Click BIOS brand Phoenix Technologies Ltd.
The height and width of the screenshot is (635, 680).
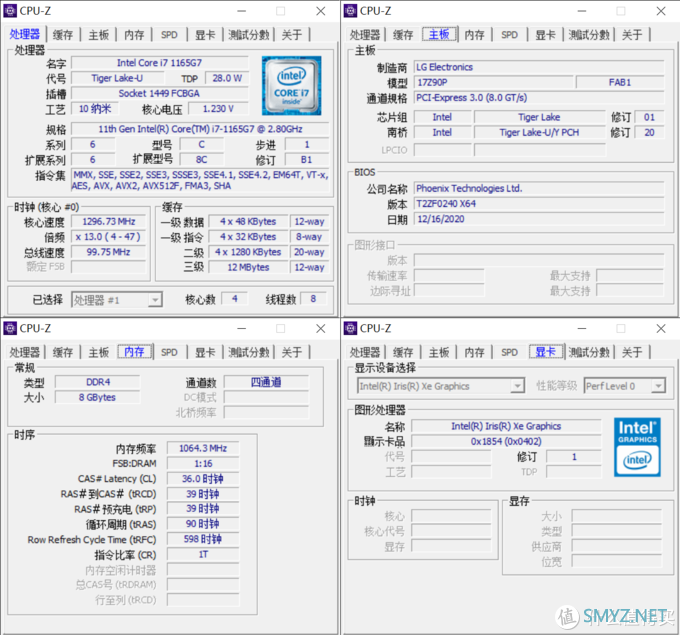(x=539, y=188)
